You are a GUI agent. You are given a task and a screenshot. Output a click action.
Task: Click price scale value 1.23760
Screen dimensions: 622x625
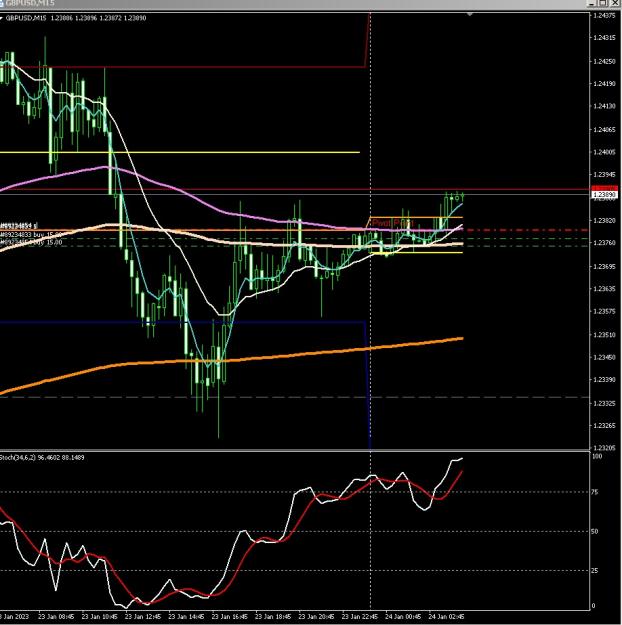tap(604, 243)
